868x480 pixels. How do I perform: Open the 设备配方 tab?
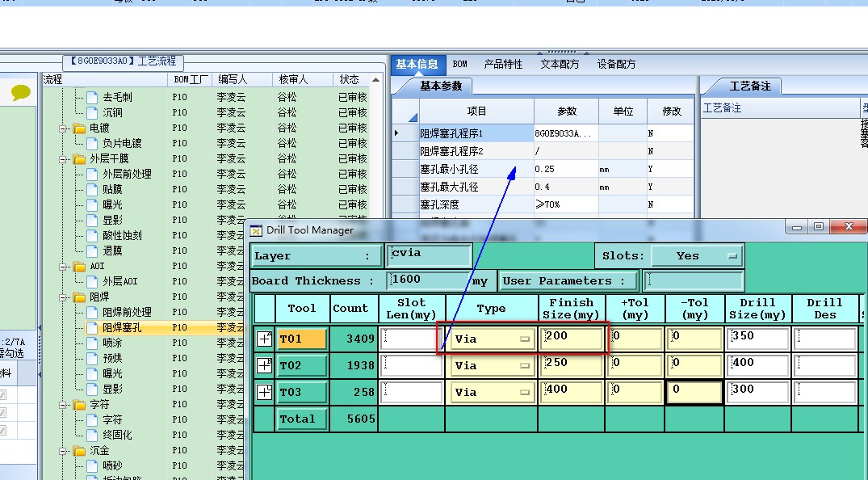tap(616, 65)
